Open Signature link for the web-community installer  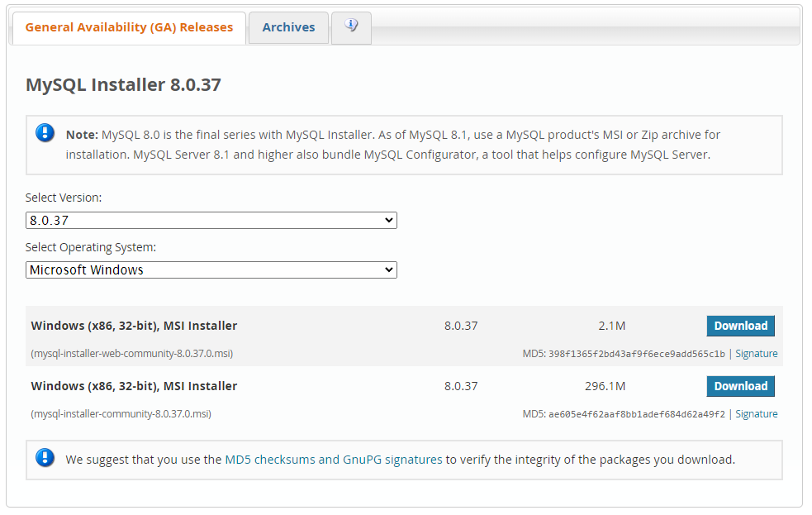coord(756,353)
